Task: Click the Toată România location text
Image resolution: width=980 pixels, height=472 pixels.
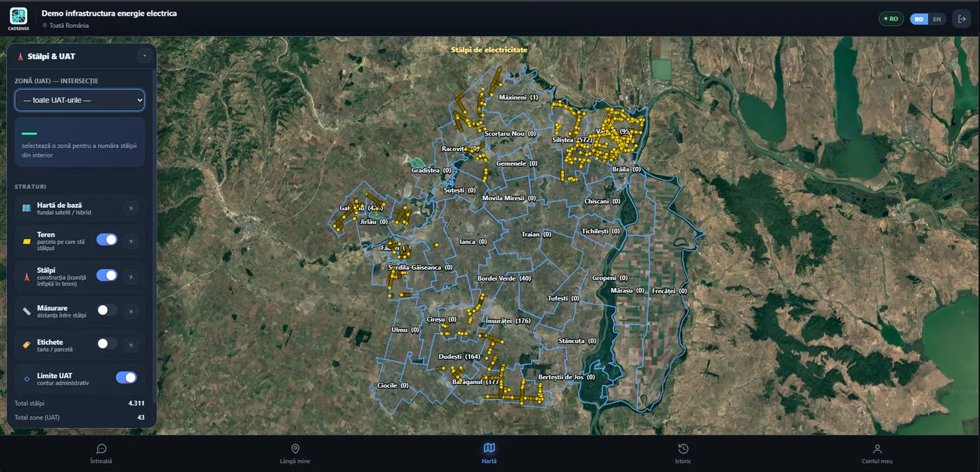Action: click(69, 25)
